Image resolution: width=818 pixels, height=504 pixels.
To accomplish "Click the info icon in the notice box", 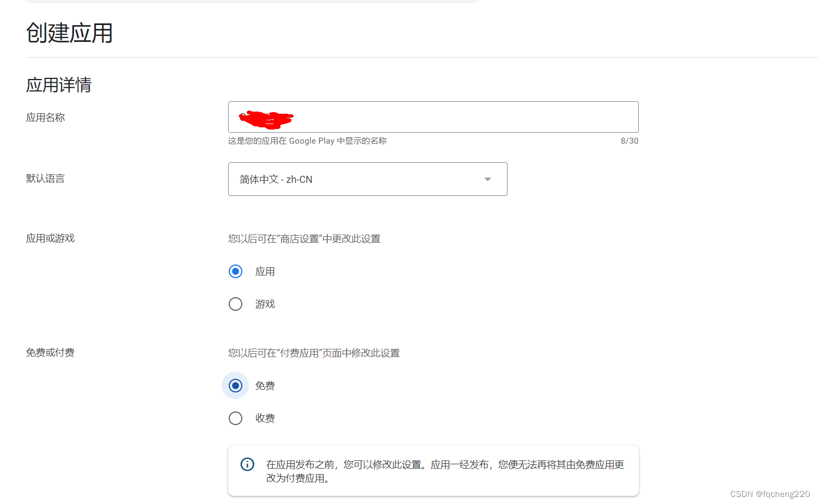I will pyautogui.click(x=247, y=464).
